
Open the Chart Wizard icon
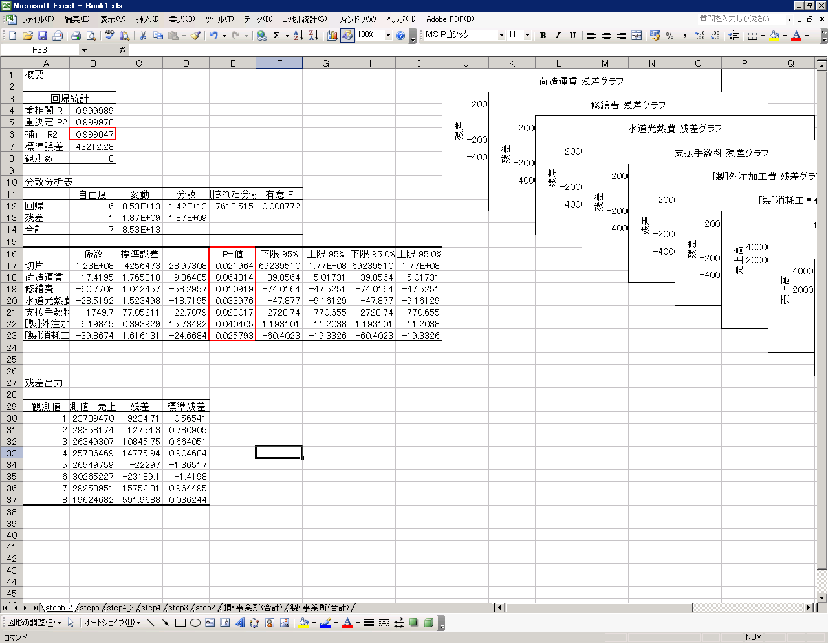click(332, 36)
